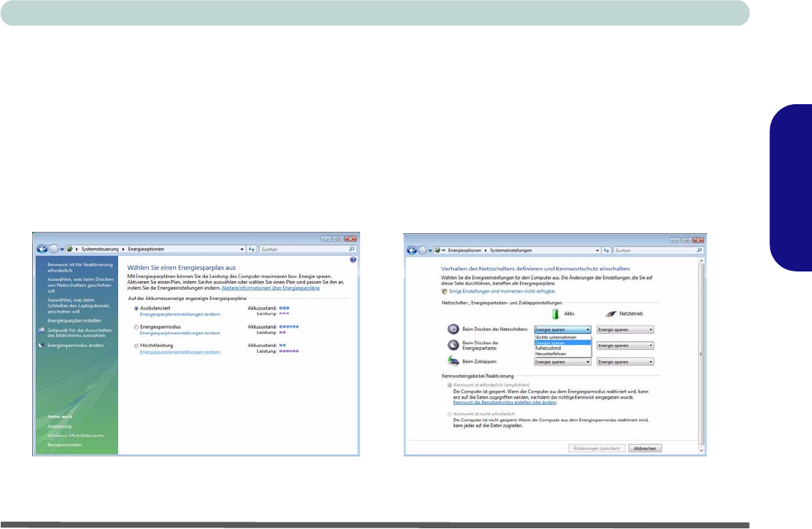Select Kennwort ist erforderlich (empfohlen)
The width and height of the screenshot is (812, 529).
click(x=450, y=385)
